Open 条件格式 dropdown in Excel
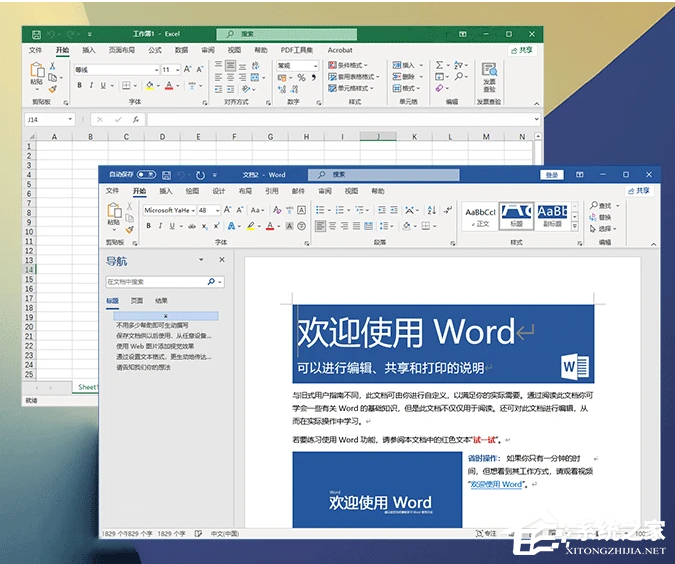This screenshot has width=675, height=564. tap(348, 65)
